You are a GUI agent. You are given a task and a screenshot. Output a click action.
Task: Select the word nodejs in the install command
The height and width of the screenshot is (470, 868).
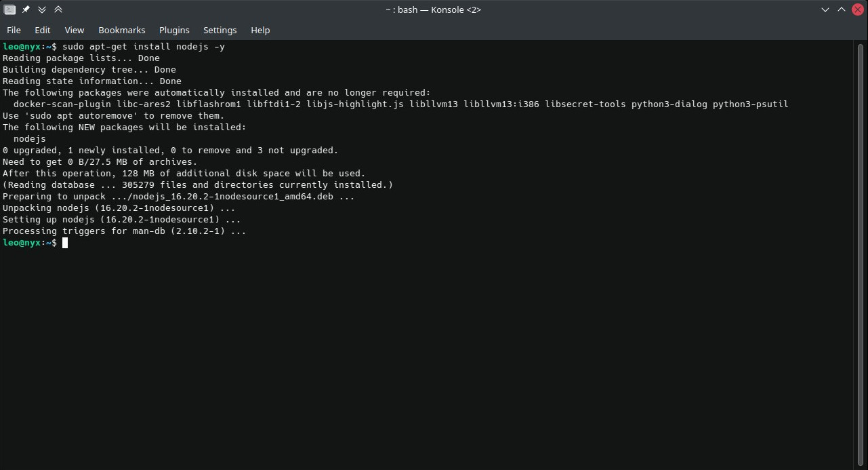(191, 46)
